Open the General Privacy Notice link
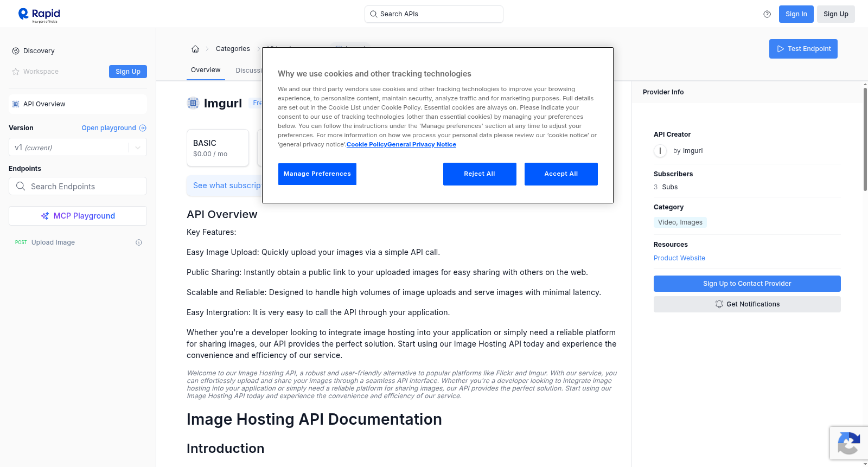This screenshot has height=467, width=868. pyautogui.click(x=422, y=144)
